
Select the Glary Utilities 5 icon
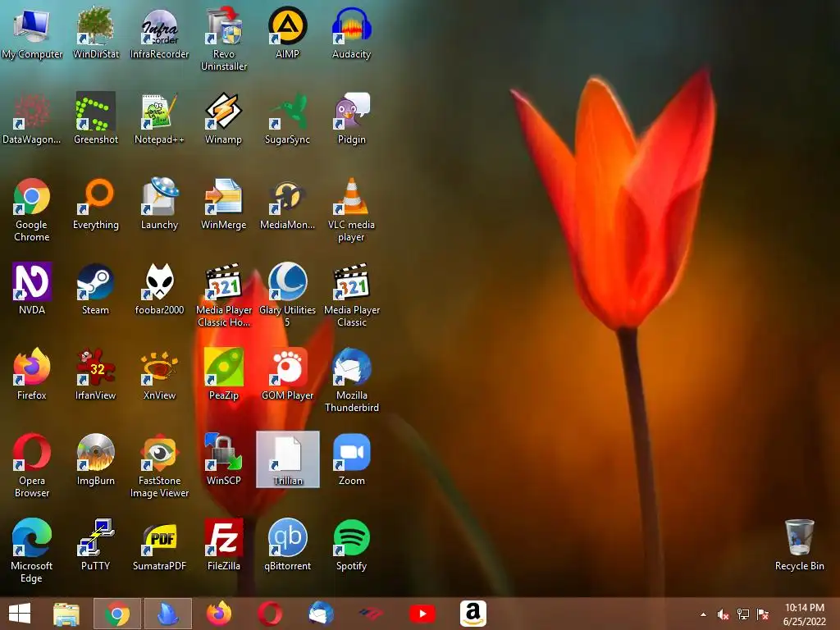pyautogui.click(x=288, y=295)
